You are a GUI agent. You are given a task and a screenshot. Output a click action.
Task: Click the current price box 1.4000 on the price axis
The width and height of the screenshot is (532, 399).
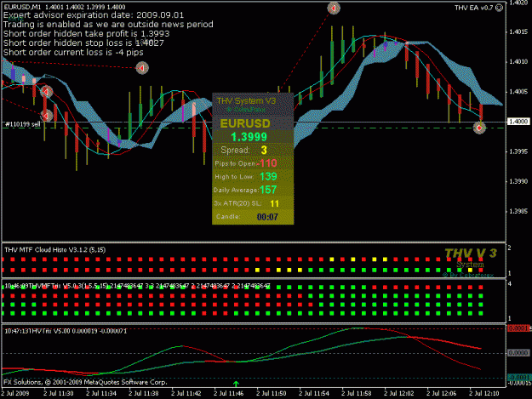click(518, 122)
